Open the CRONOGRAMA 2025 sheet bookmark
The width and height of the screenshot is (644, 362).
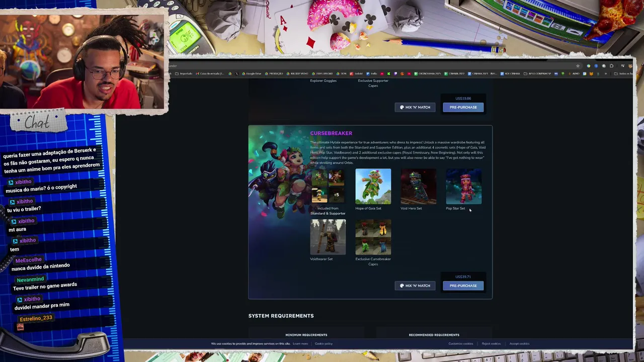click(x=427, y=73)
